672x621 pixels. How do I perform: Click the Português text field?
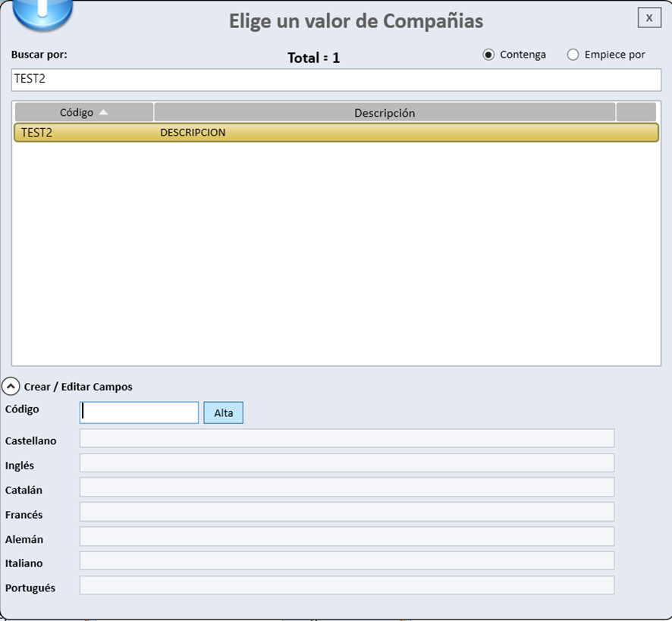pos(347,585)
